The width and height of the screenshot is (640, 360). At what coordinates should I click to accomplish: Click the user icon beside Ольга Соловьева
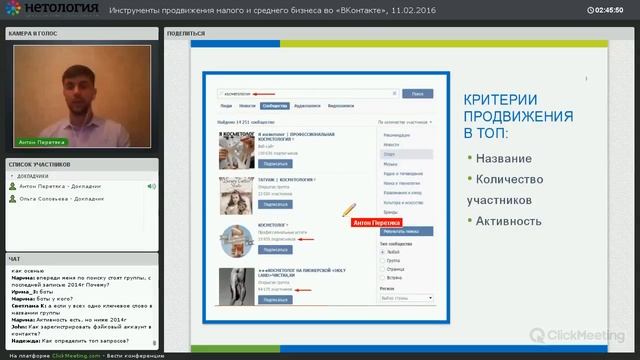(x=13, y=199)
